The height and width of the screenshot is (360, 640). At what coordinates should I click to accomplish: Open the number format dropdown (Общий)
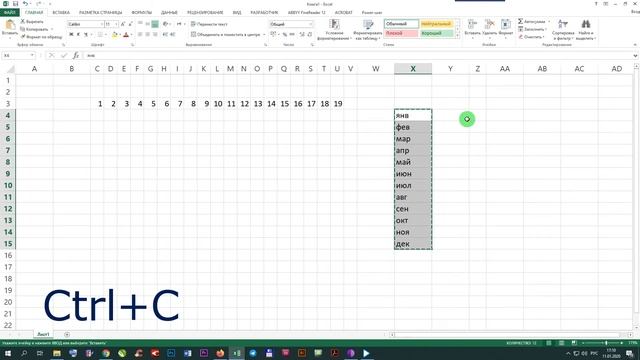(x=311, y=24)
